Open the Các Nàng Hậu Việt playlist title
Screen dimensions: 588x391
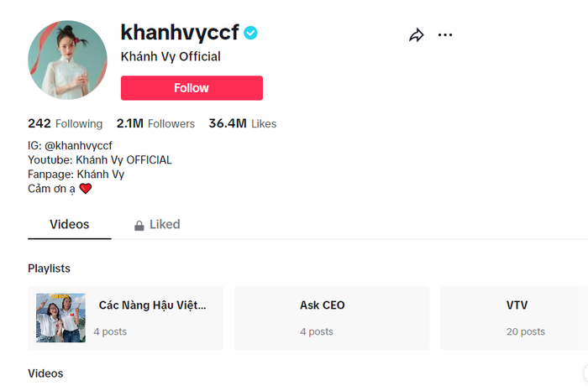[152, 305]
